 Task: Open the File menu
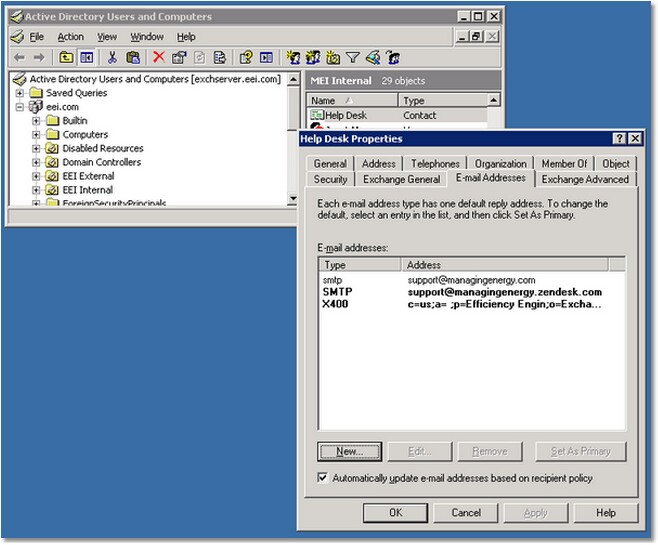(37, 37)
